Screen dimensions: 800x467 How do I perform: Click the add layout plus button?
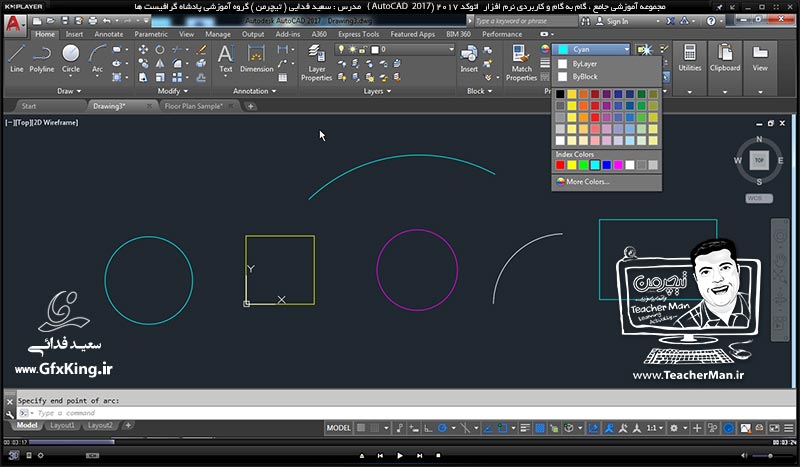pos(128,425)
